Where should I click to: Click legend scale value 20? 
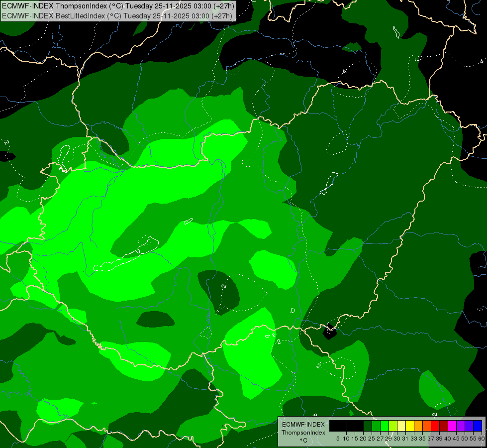(363, 439)
